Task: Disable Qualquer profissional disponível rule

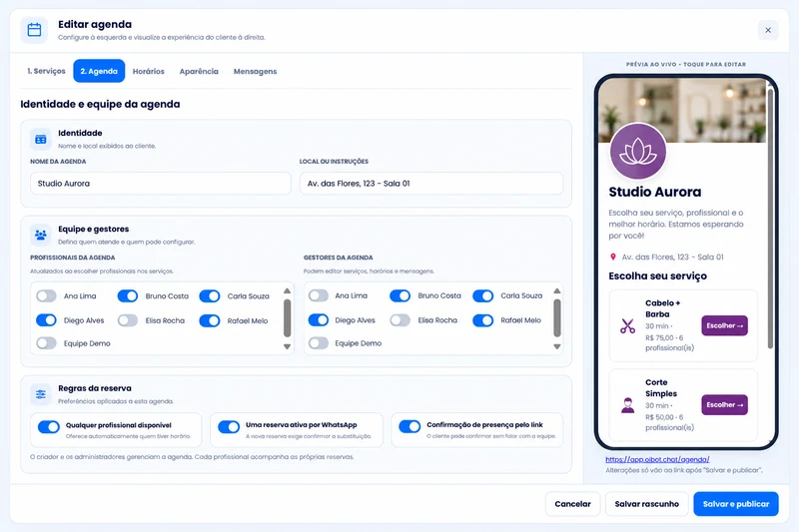Action: (49, 426)
